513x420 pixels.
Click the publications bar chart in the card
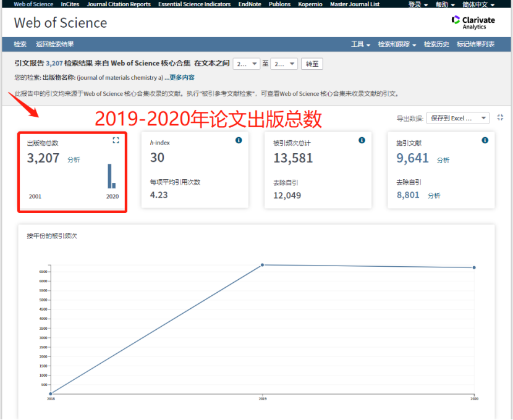(112, 176)
